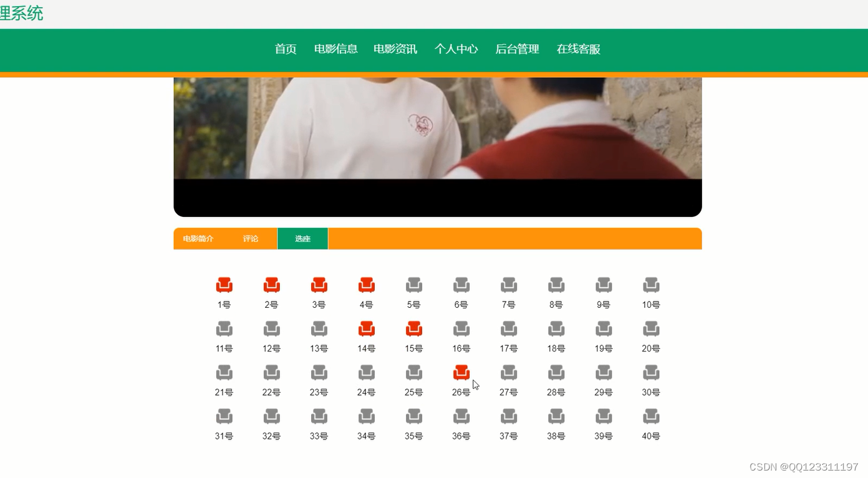The height and width of the screenshot is (478, 868).
Task: Select seat 40号 in the bottom row
Action: tap(651, 416)
